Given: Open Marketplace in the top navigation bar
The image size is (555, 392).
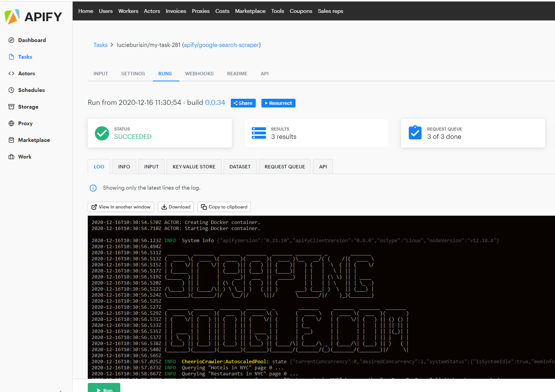Looking at the screenshot, I should (x=250, y=11).
